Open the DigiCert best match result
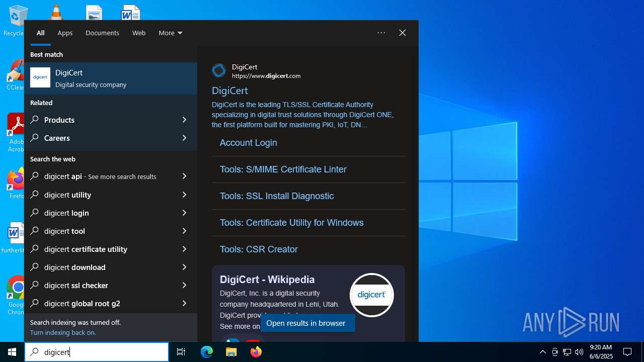Screen dimensions: 644x362 tap(111, 78)
